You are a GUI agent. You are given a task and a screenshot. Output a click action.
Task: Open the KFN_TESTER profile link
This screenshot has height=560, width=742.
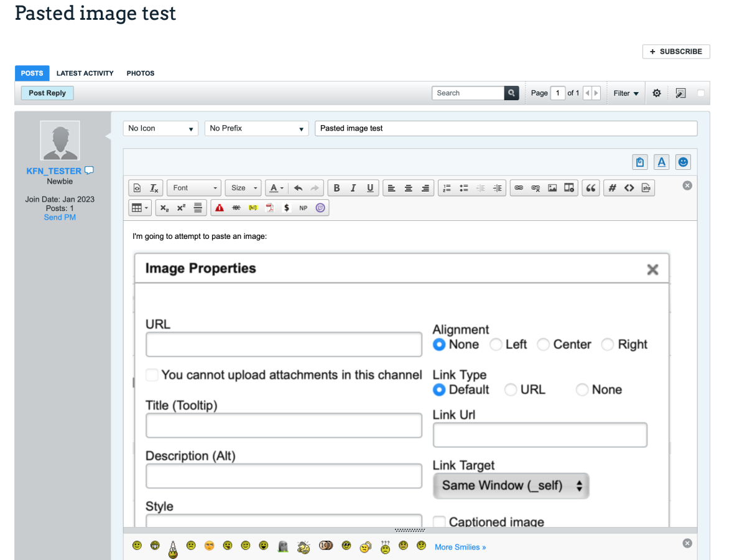pyautogui.click(x=54, y=171)
